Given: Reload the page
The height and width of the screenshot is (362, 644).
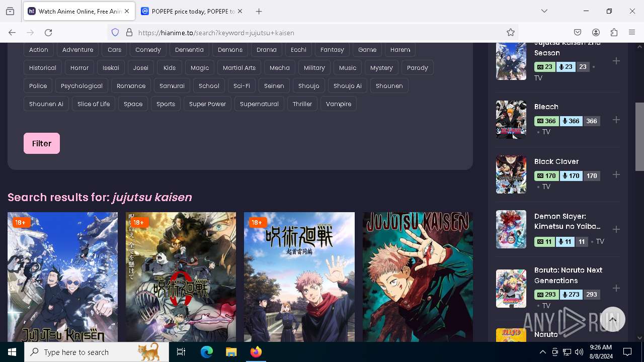Looking at the screenshot, I should click(x=48, y=33).
